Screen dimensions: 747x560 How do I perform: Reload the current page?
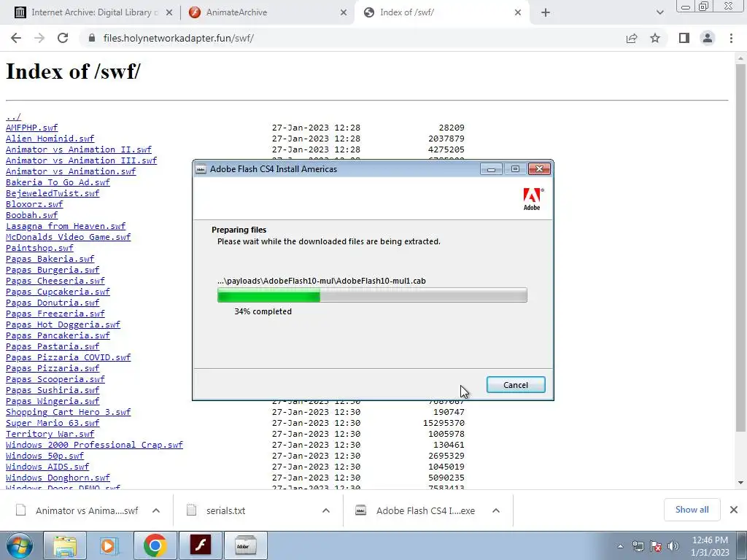[x=63, y=38]
